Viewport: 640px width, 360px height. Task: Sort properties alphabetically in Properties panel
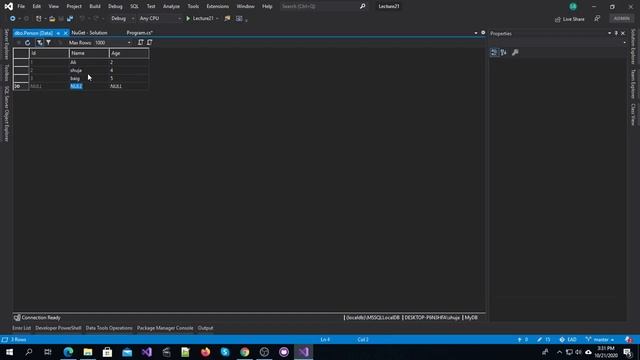(x=504, y=52)
